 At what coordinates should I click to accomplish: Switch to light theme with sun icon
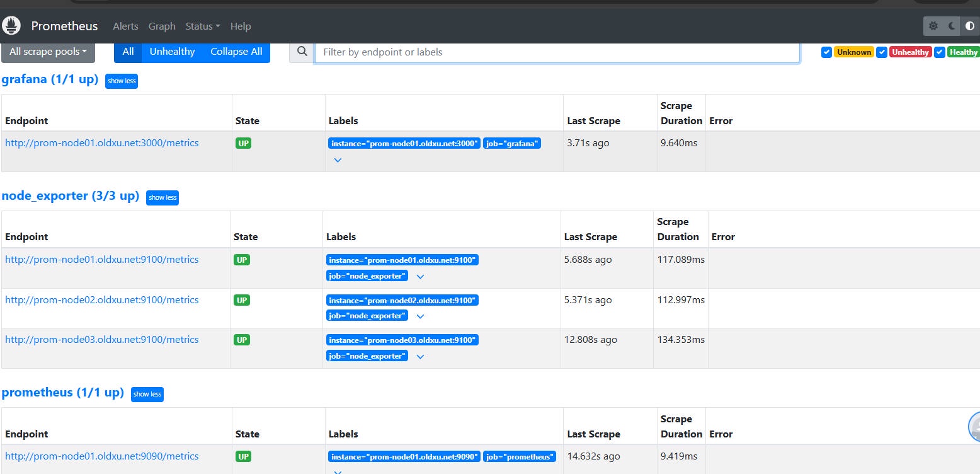point(933,26)
